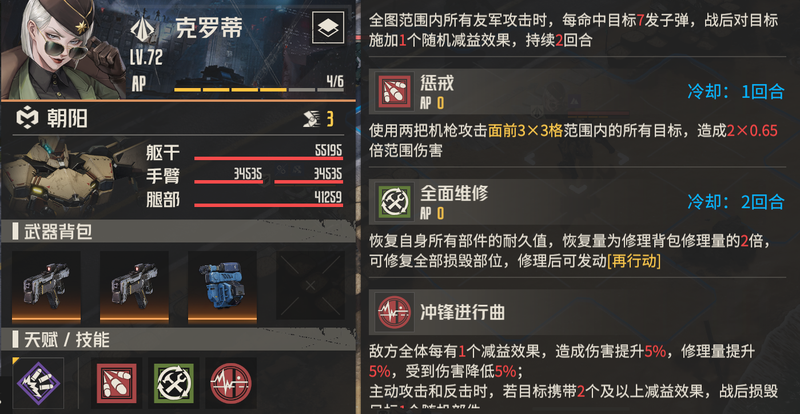Select the red 惩戒 skill icon in bottom row
The width and height of the screenshot is (800, 414).
click(116, 383)
